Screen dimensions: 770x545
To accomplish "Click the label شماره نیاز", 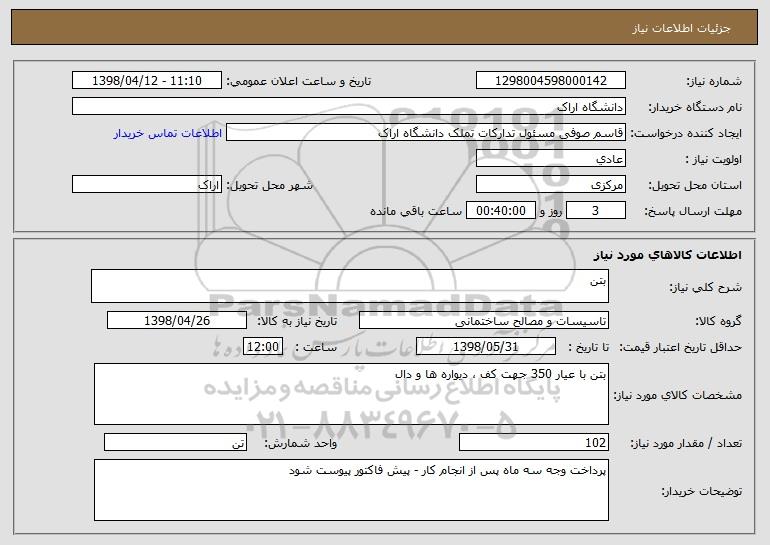I will coord(714,82).
